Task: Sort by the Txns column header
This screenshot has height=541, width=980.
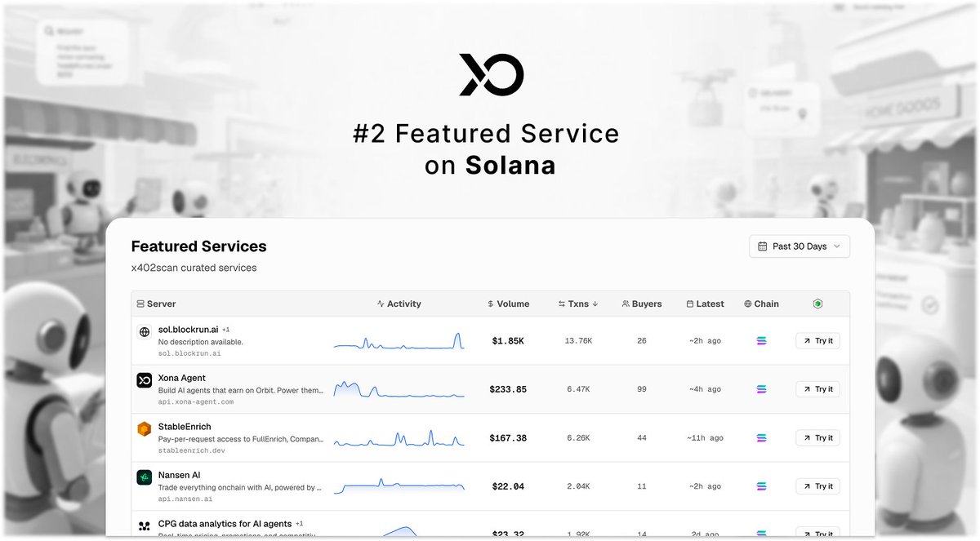Action: tap(578, 304)
